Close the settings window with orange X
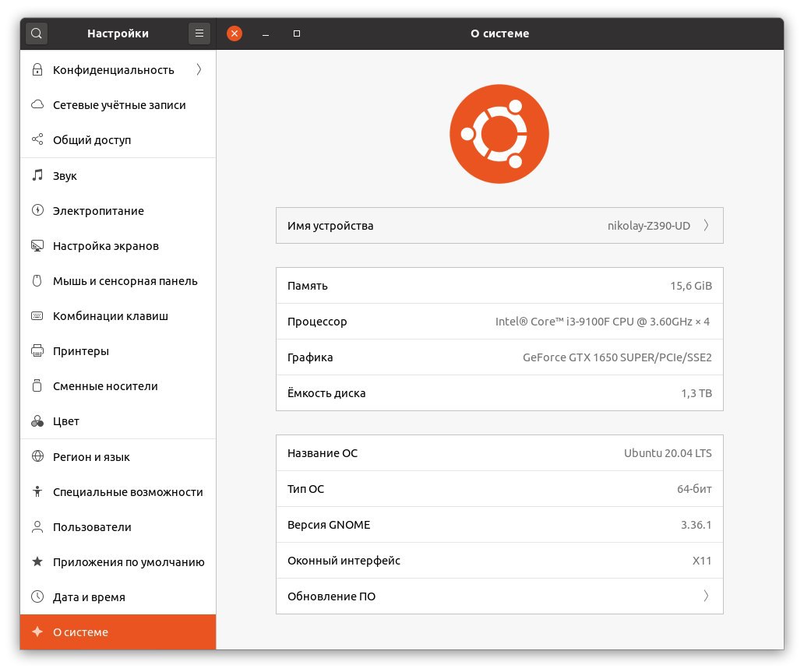 click(x=235, y=33)
